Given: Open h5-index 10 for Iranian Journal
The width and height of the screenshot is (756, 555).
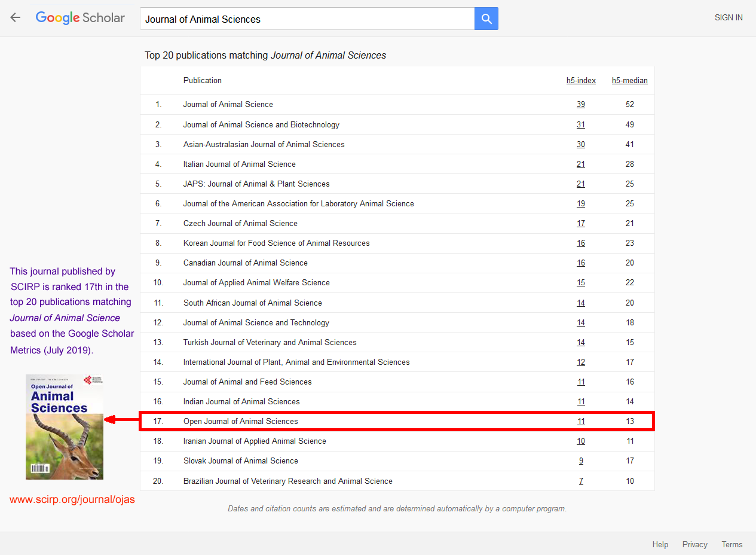Looking at the screenshot, I should tap(581, 441).
